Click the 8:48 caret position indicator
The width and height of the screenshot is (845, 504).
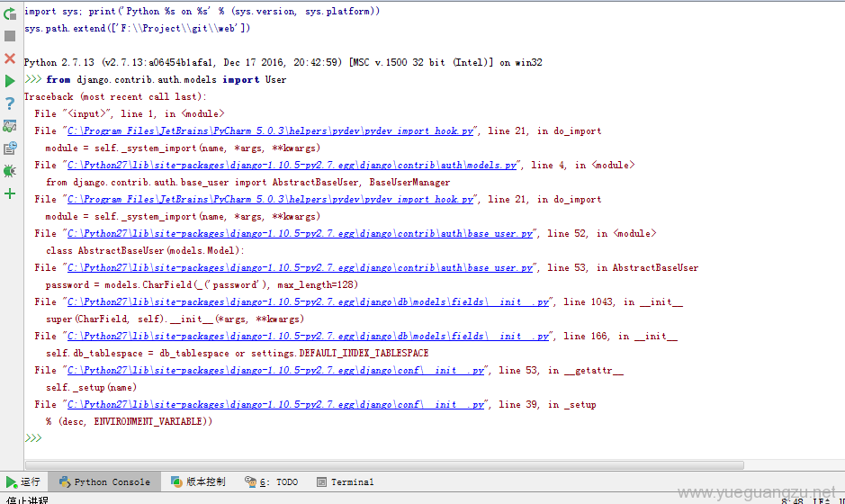[792, 500]
